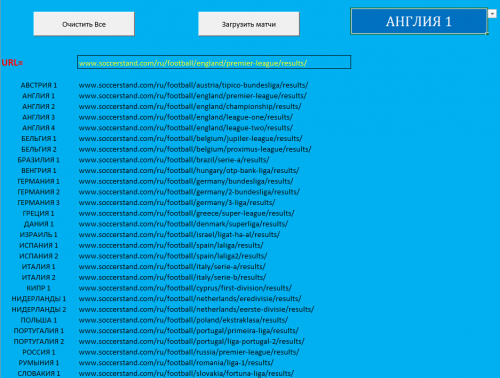Select the netherlands/eredivisie results URL
Screen dimensions: 500x378
[190, 299]
